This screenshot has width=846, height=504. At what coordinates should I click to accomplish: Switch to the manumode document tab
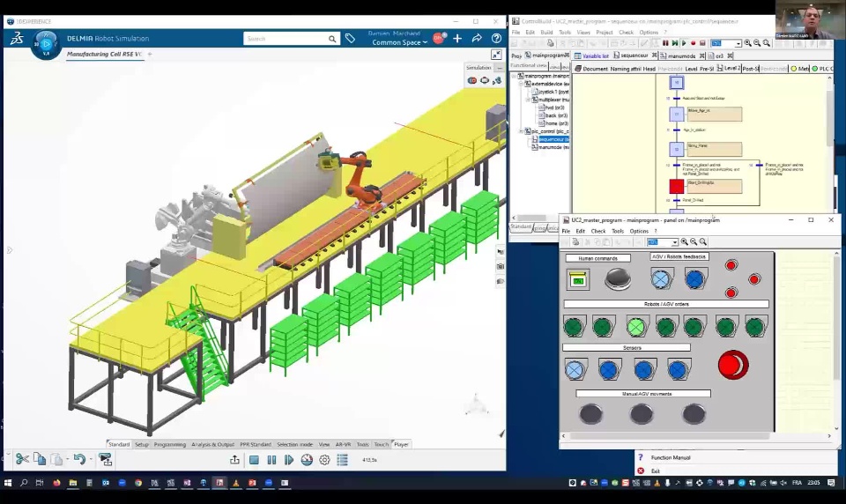(681, 56)
